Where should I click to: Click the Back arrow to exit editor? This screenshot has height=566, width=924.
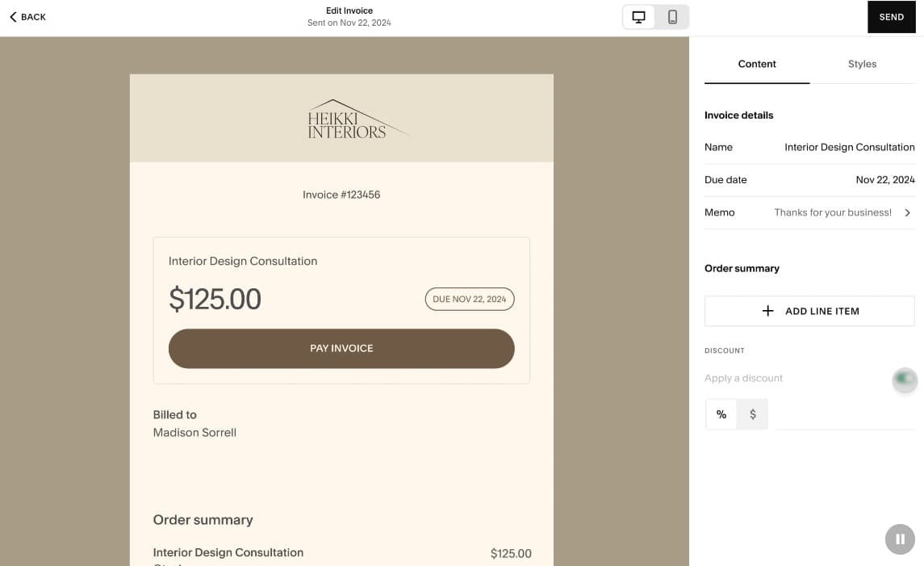(14, 16)
